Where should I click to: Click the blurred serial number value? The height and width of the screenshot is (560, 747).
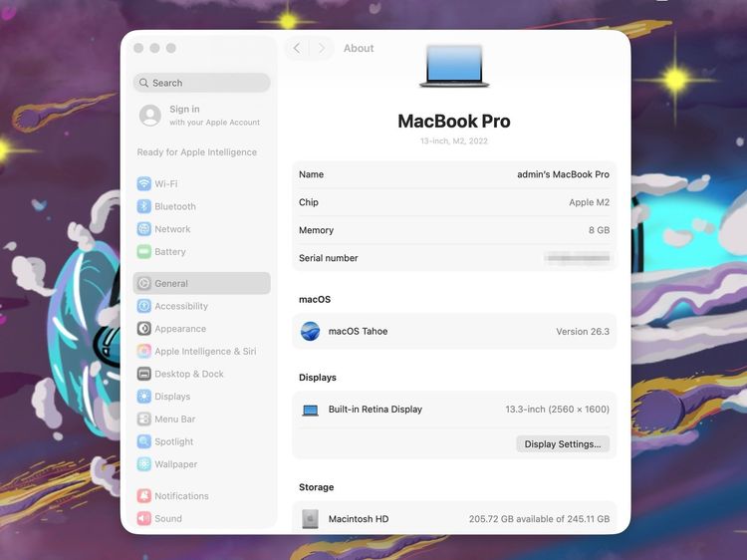578,258
